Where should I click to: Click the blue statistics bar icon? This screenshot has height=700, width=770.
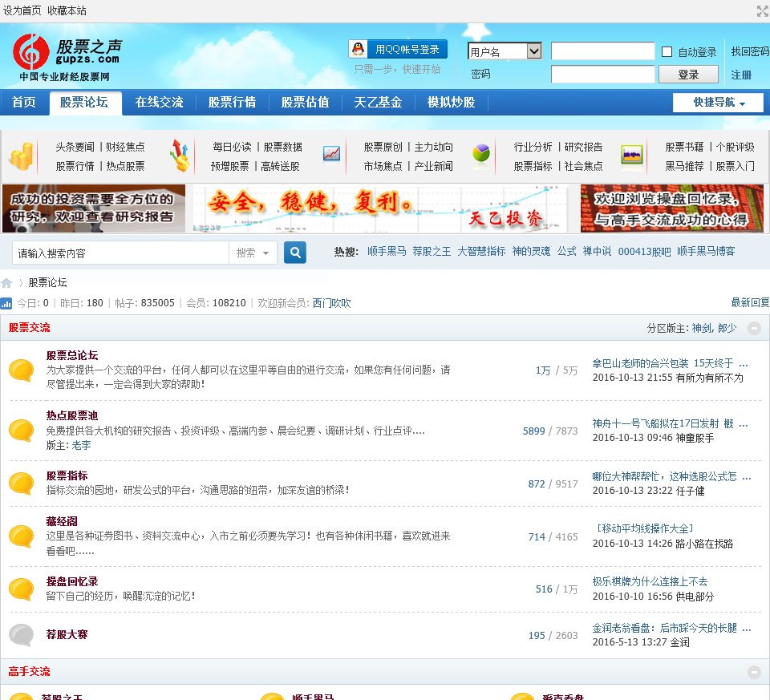click(6, 303)
